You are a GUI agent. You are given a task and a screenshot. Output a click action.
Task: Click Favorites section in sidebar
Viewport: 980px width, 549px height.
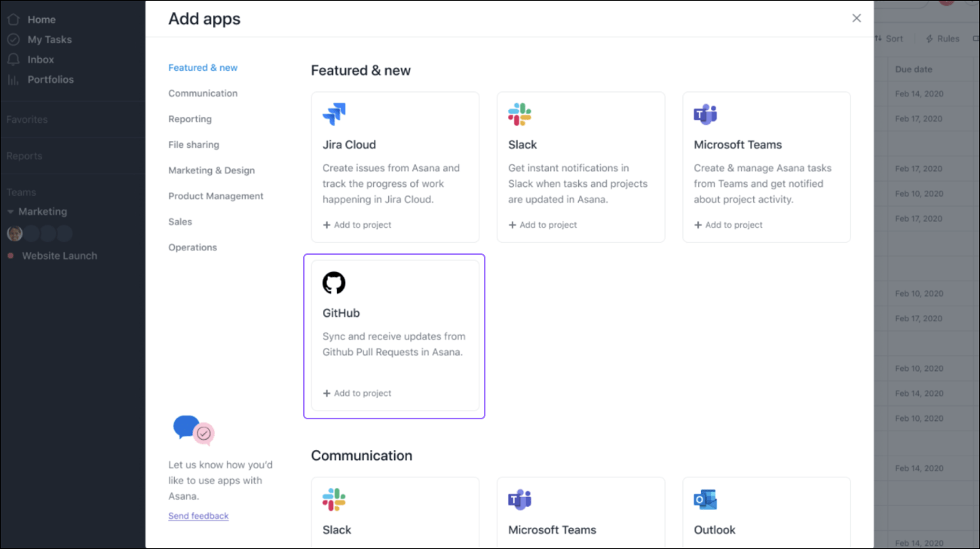(x=26, y=120)
